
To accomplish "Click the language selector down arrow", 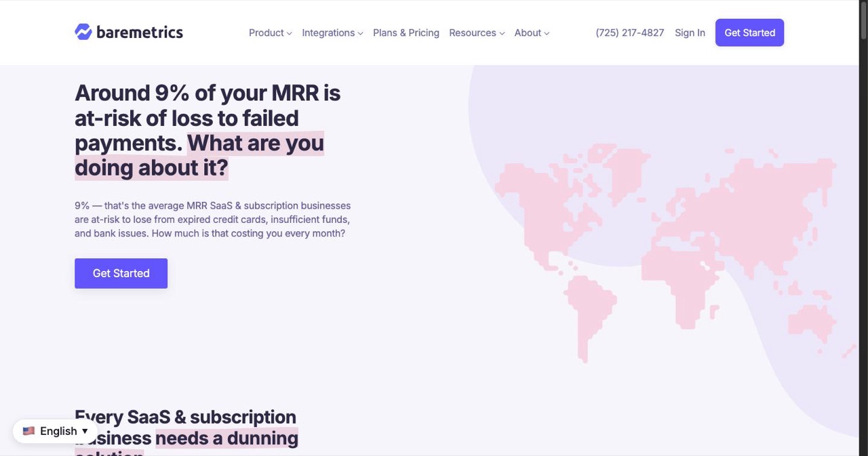I will tap(85, 431).
